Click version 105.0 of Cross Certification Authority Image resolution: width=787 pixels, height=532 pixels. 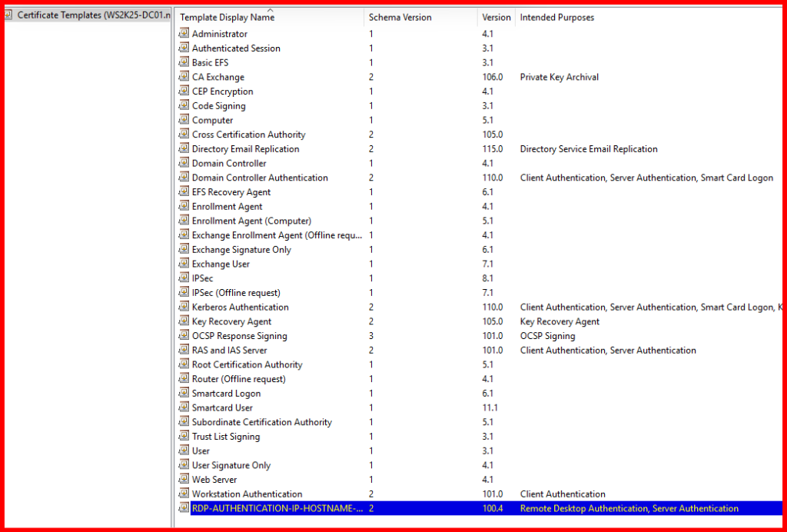[493, 135]
